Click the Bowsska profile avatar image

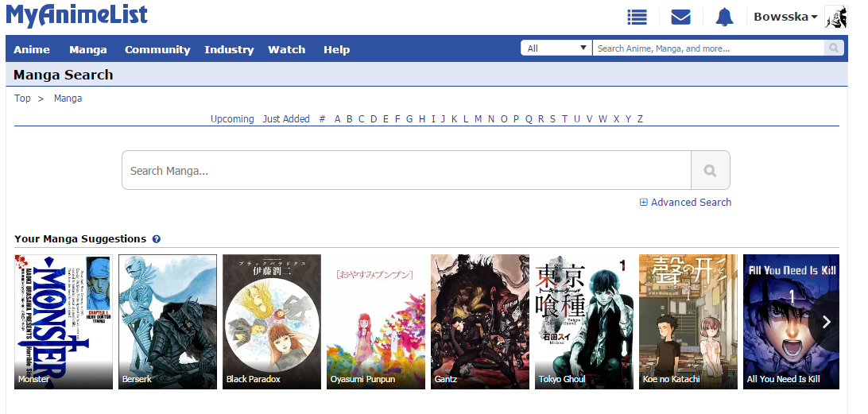click(x=836, y=17)
